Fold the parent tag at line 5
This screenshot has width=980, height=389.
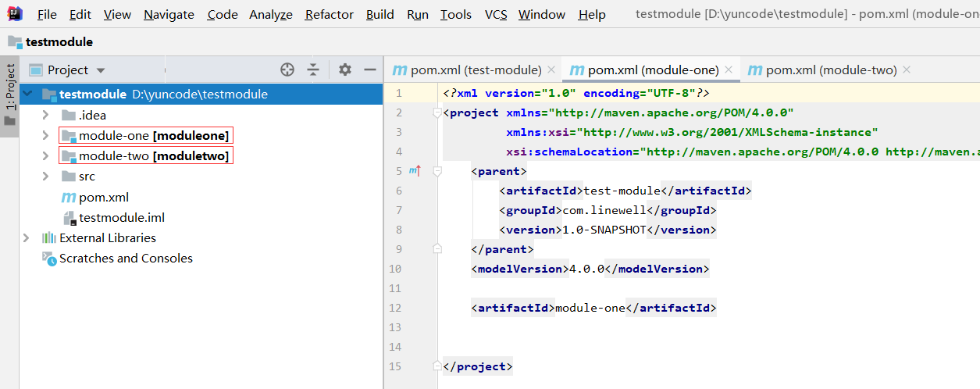(x=437, y=171)
